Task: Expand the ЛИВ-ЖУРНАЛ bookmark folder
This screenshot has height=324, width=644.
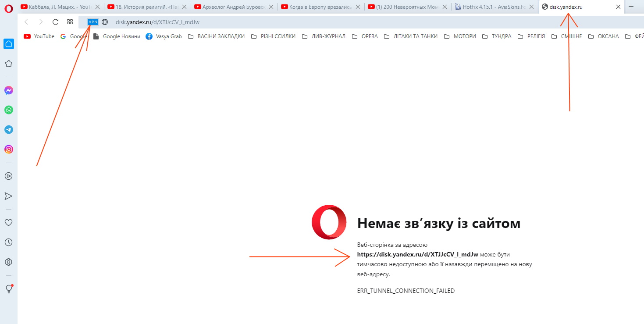Action: pyautogui.click(x=324, y=36)
